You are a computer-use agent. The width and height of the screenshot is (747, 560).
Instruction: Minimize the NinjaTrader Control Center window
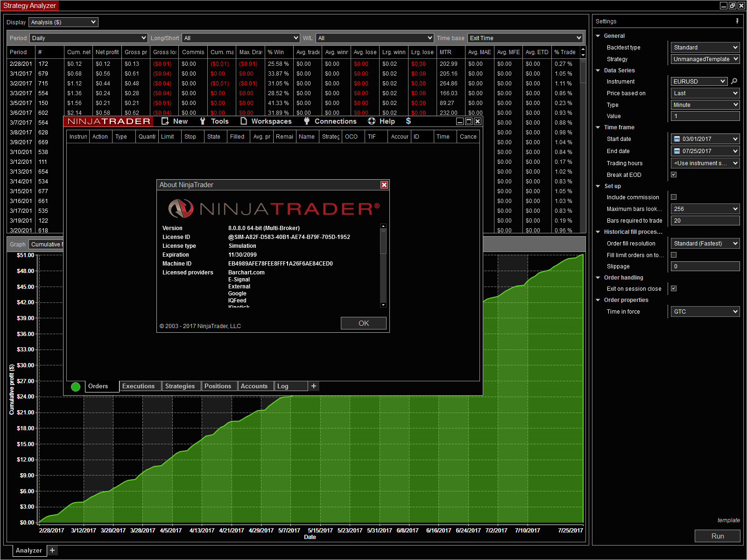point(460,121)
